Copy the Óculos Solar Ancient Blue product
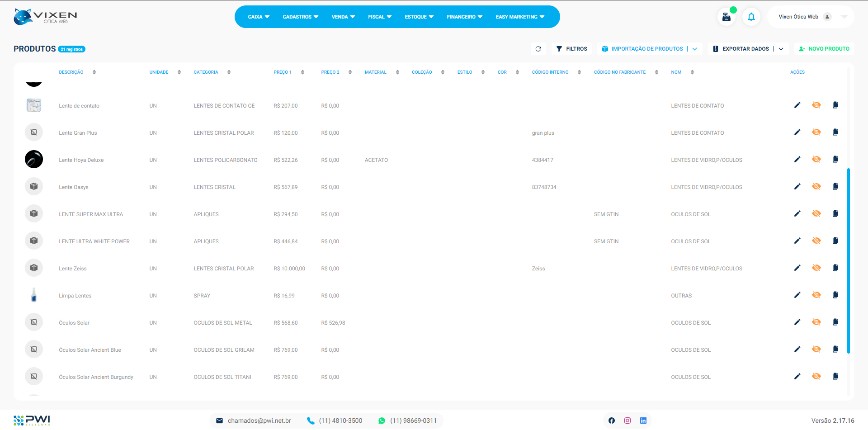Image resolution: width=868 pixels, height=430 pixels. [x=835, y=350]
